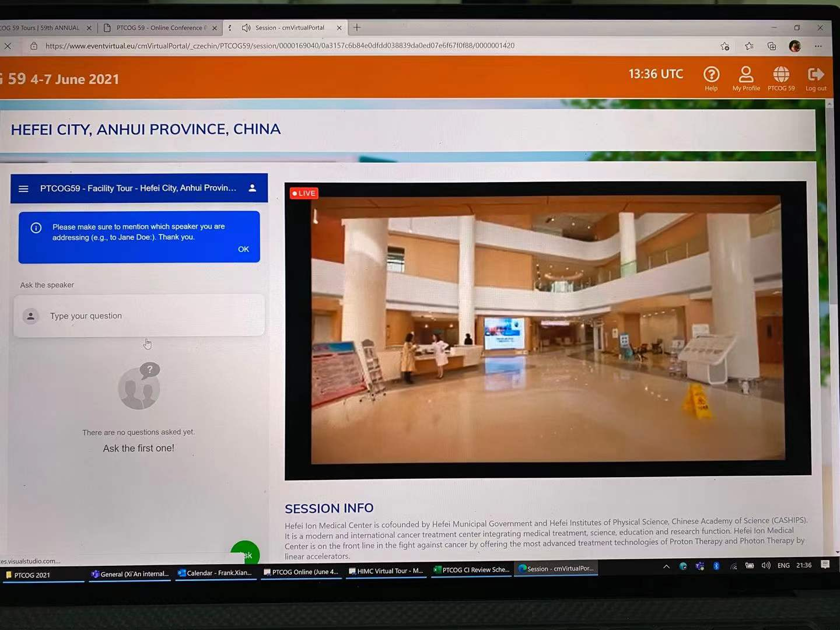Dismiss the notice with OK
The width and height of the screenshot is (840, 630).
(243, 249)
